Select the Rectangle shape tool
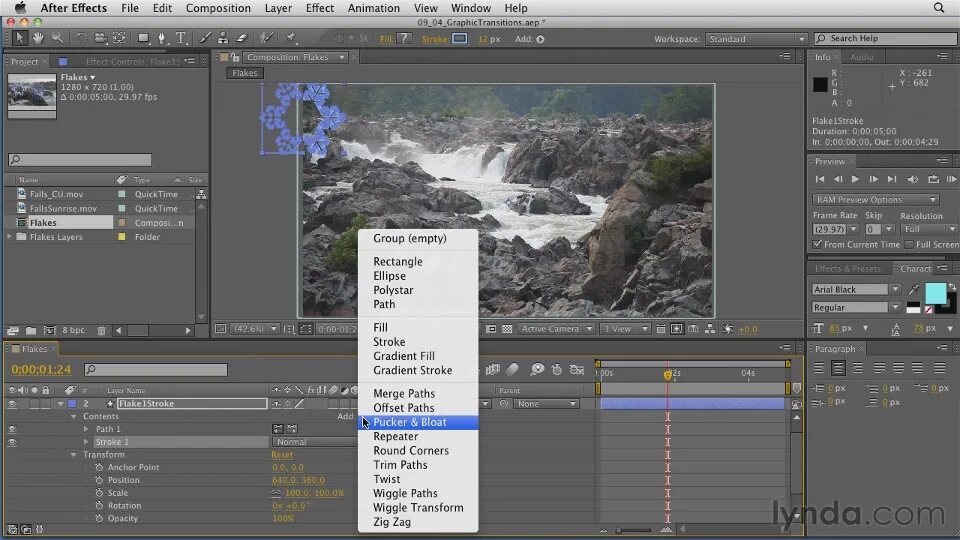960x540 pixels. [143, 38]
